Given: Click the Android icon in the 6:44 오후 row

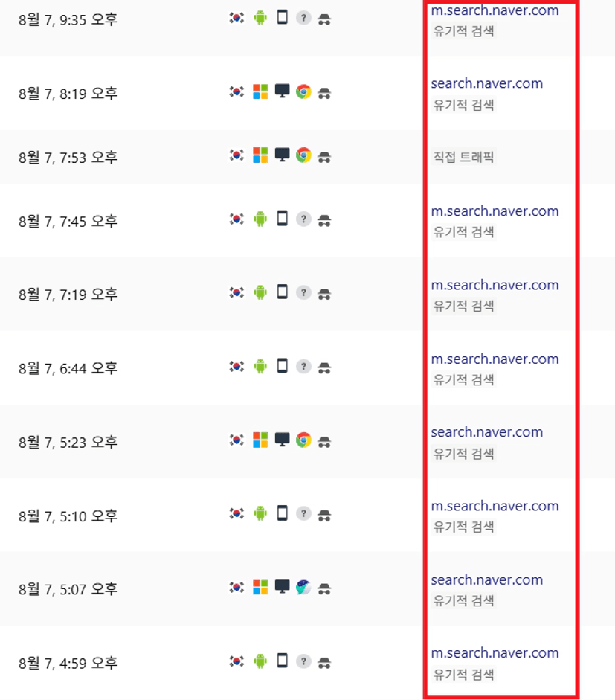Looking at the screenshot, I should coord(260,367).
